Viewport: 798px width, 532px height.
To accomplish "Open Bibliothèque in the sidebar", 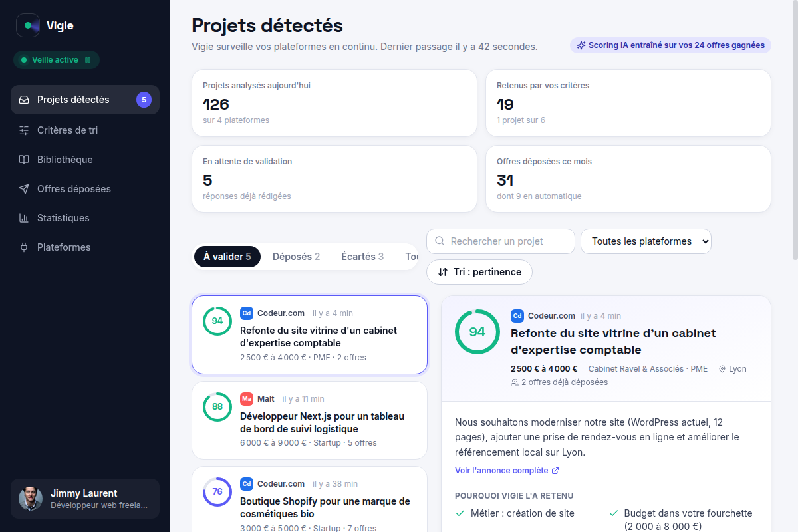I will [85, 160].
